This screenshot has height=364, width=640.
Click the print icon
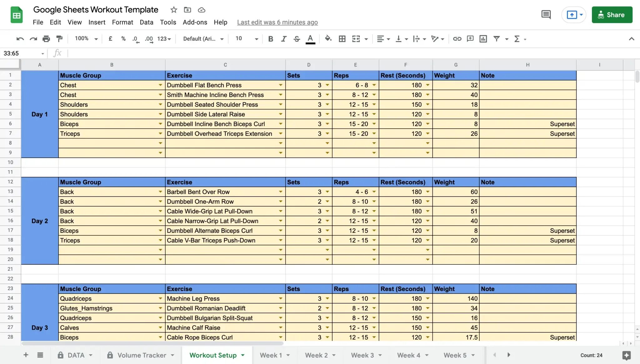click(46, 39)
